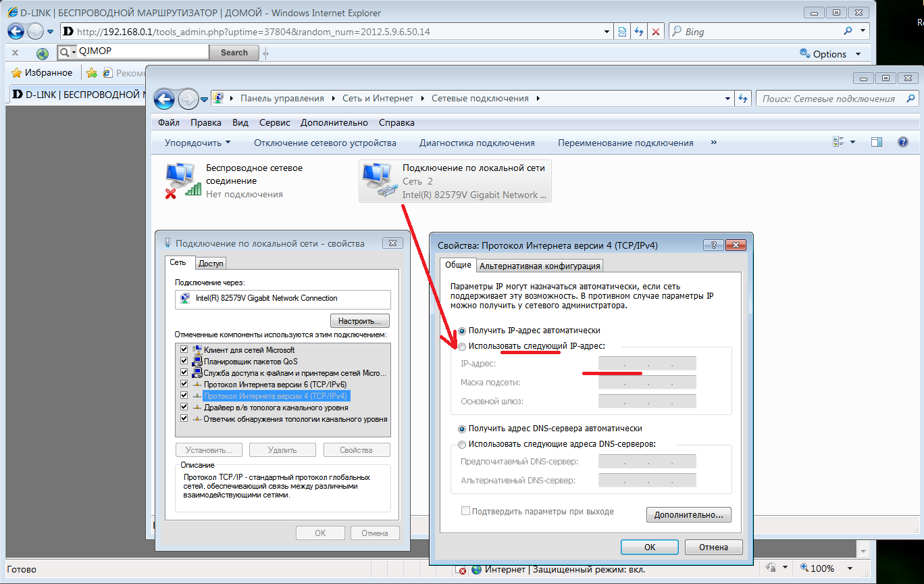Click the refresh icon in IE address bar
Image resolution: width=924 pixels, height=584 pixels.
click(639, 32)
